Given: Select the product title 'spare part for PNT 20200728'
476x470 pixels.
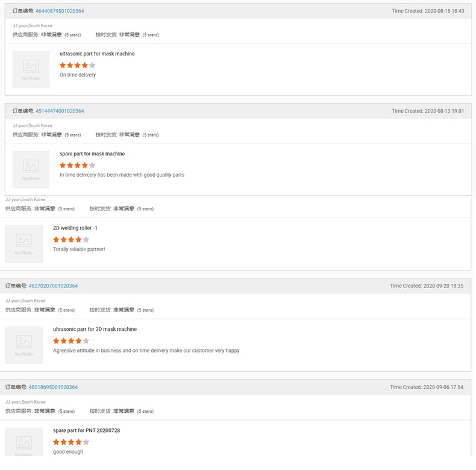Looking at the screenshot, I should point(86,430).
